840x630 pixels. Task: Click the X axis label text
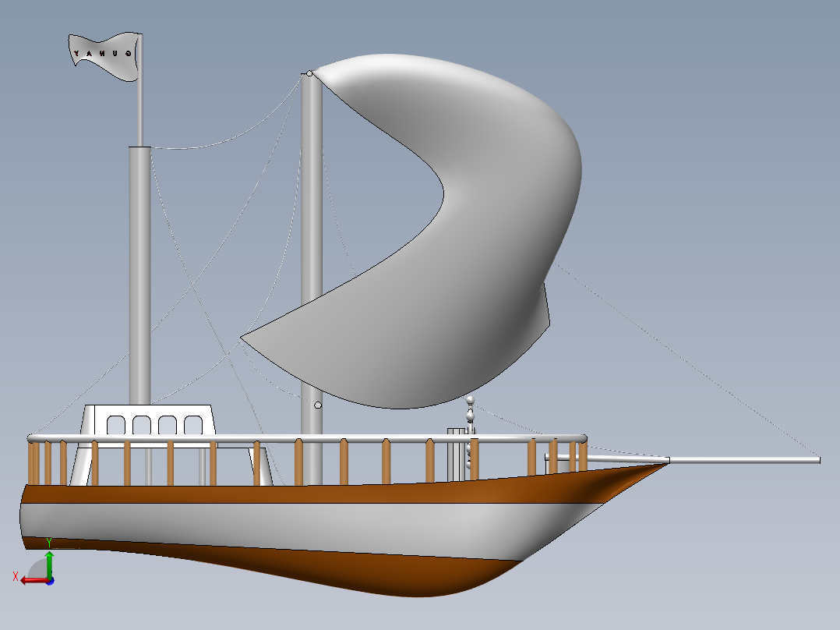(x=16, y=575)
